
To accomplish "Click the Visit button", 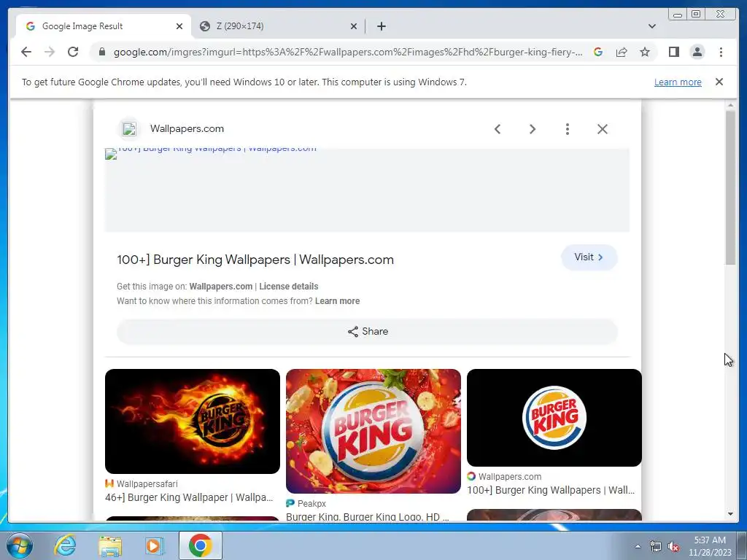I will pos(589,257).
